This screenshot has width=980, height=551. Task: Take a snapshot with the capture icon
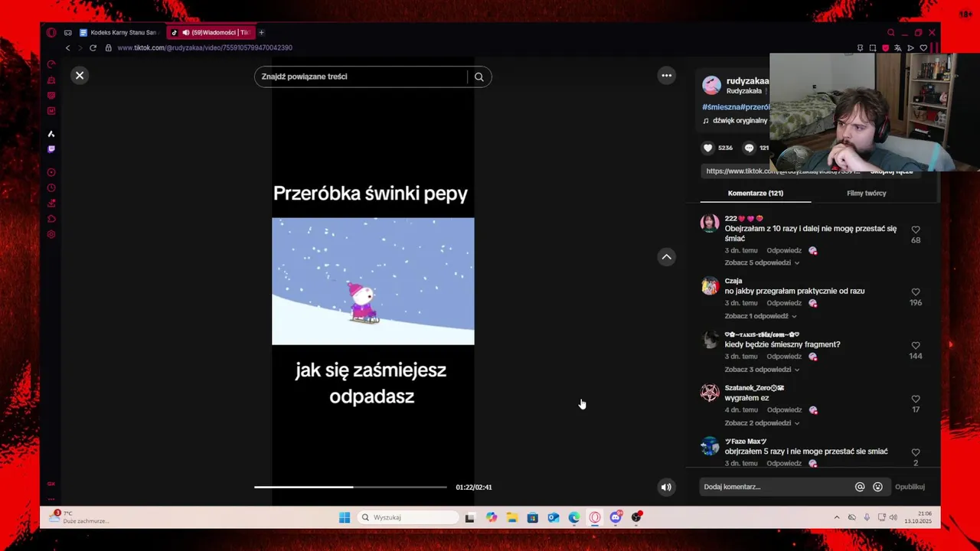(873, 47)
